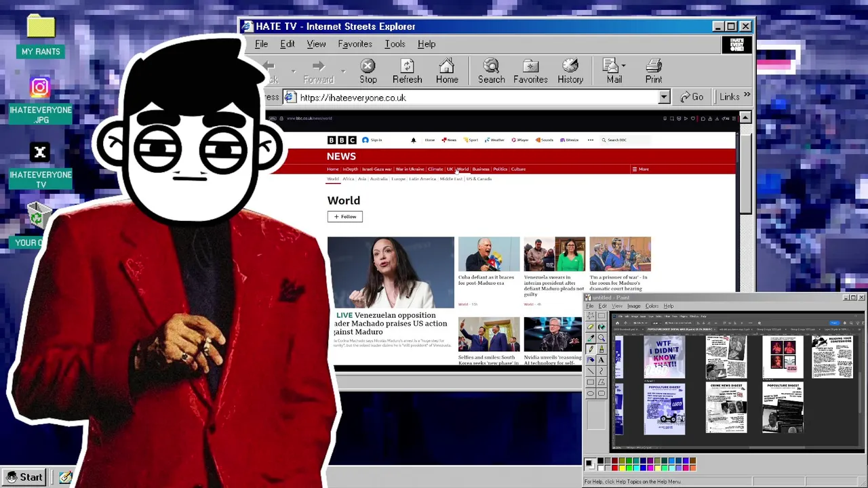Pick the black swatch in Paint palette
Viewport: 868px width, 488px height.
click(x=600, y=460)
